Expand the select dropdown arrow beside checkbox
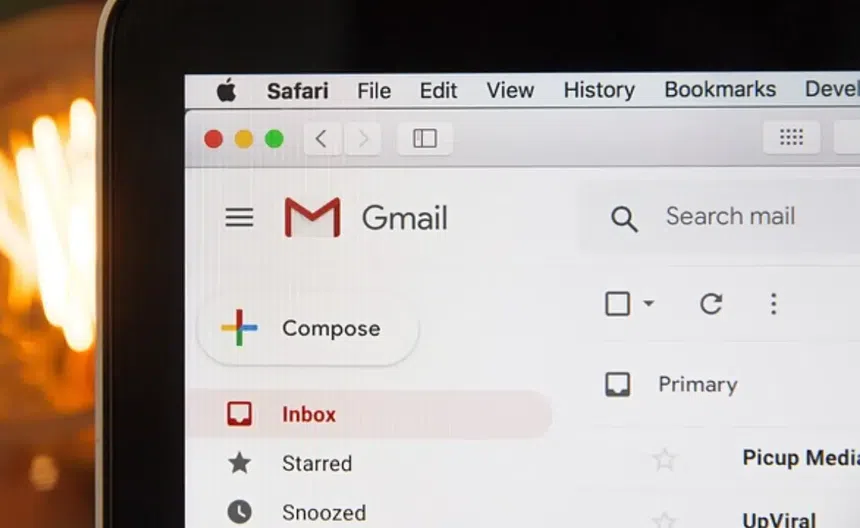Viewport: 860px width, 528px height. point(648,304)
